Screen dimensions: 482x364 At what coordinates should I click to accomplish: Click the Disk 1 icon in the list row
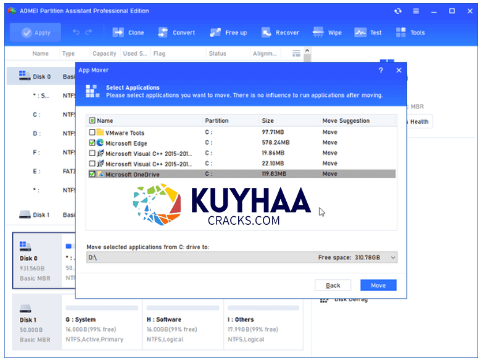[x=25, y=214]
